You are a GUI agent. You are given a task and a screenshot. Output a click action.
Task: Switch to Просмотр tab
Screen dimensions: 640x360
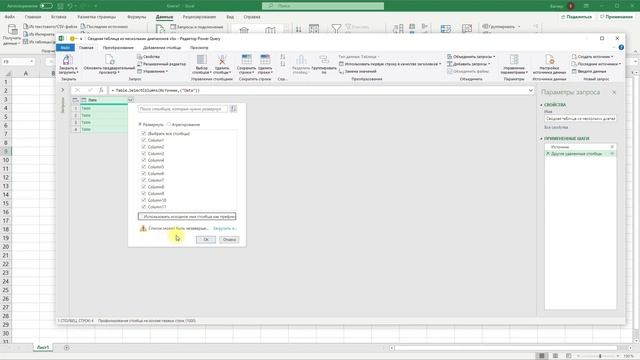tap(199, 48)
